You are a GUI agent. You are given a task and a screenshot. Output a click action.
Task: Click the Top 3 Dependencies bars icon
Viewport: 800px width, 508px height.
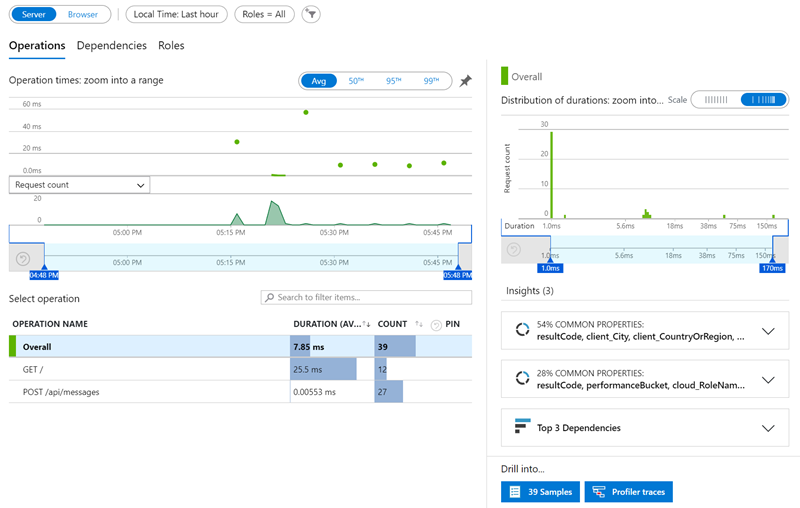(x=522, y=426)
